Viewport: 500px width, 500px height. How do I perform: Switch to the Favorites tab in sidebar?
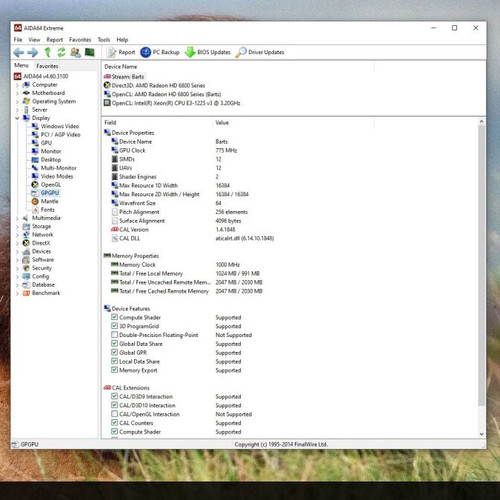click(47, 66)
